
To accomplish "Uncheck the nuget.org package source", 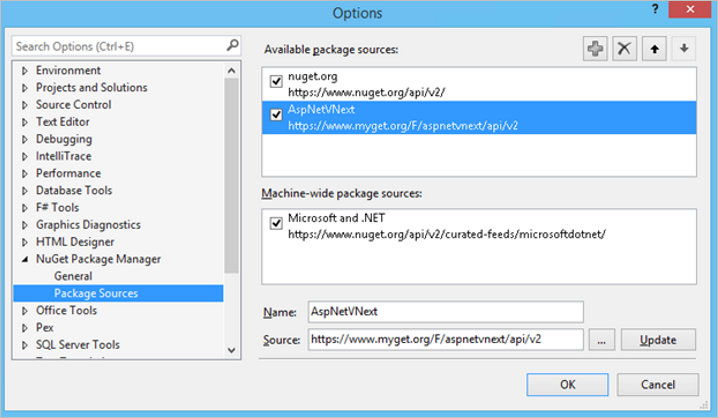I will point(276,82).
